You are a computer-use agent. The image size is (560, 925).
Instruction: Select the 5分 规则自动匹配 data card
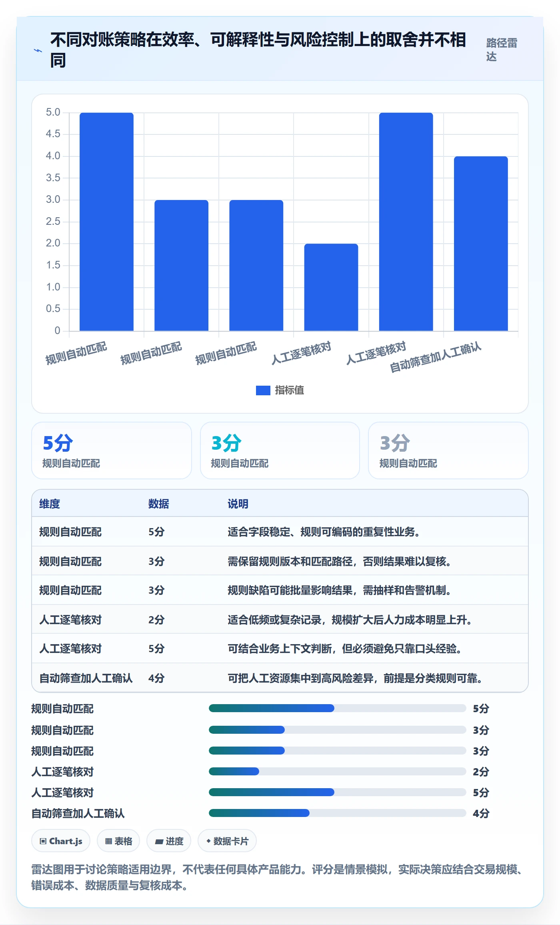point(112,450)
